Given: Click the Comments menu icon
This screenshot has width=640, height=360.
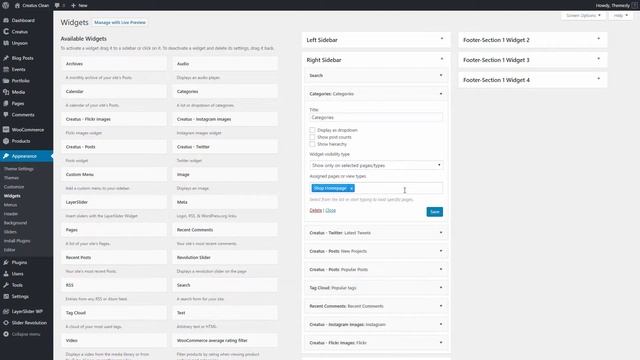Looking at the screenshot, I should (x=6, y=115).
